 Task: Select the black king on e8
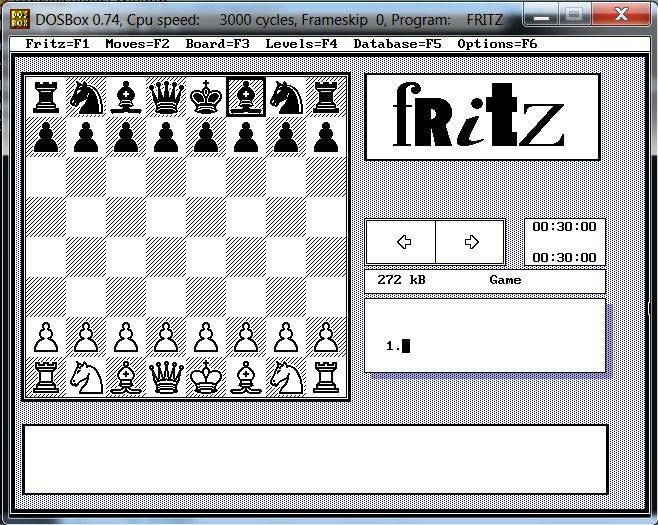coord(206,97)
